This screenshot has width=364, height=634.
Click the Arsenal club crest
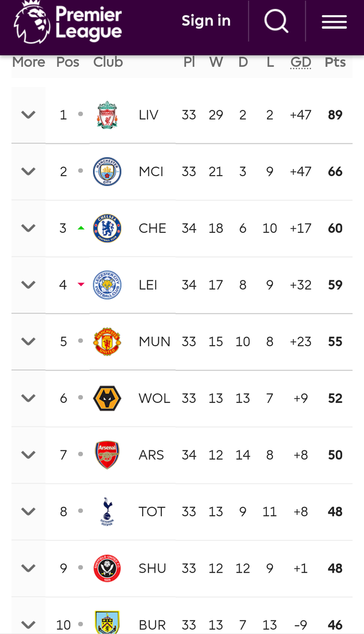coord(107,455)
